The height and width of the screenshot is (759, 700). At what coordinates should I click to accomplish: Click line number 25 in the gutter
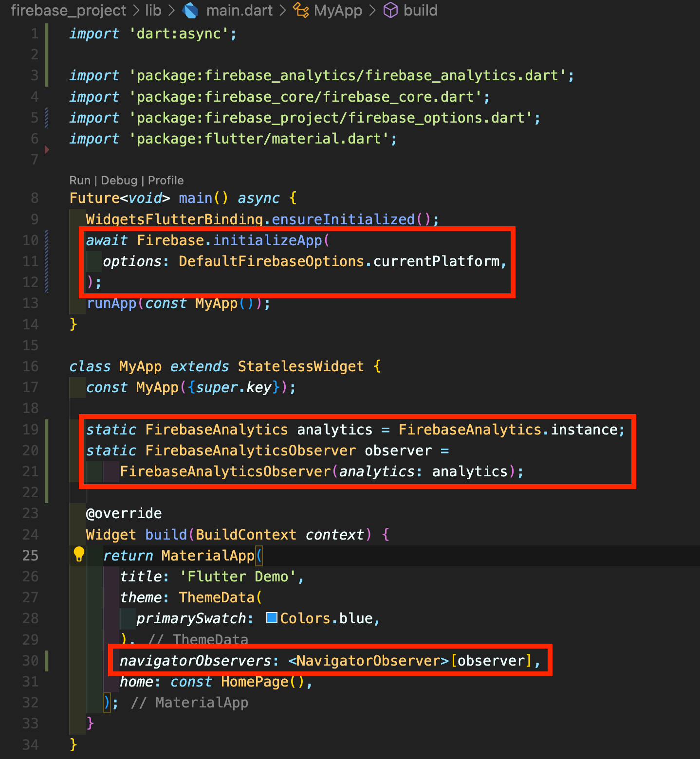30,556
